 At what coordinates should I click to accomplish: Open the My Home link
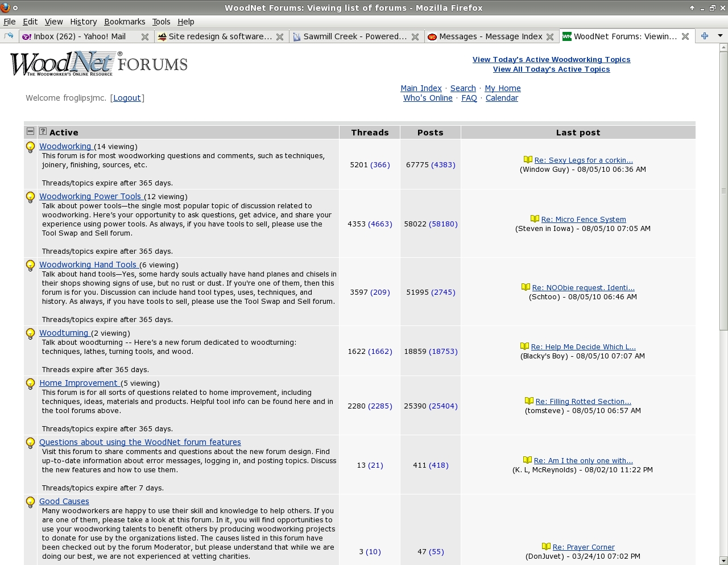pos(503,88)
